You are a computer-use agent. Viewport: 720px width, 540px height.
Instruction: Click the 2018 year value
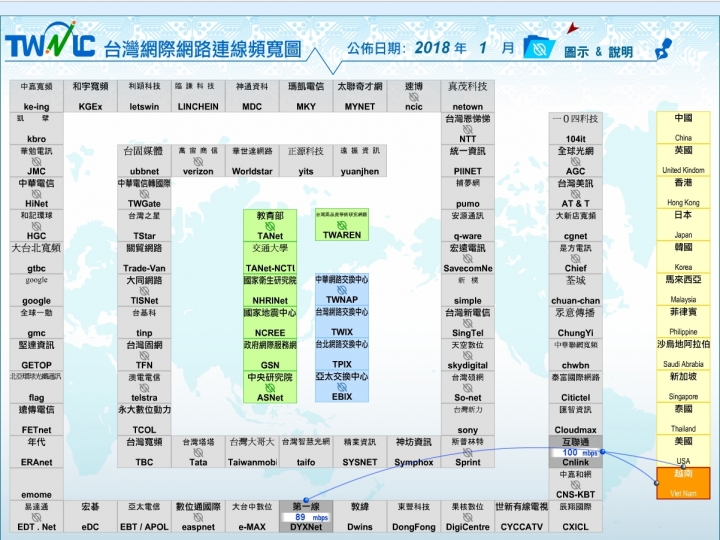pos(433,47)
